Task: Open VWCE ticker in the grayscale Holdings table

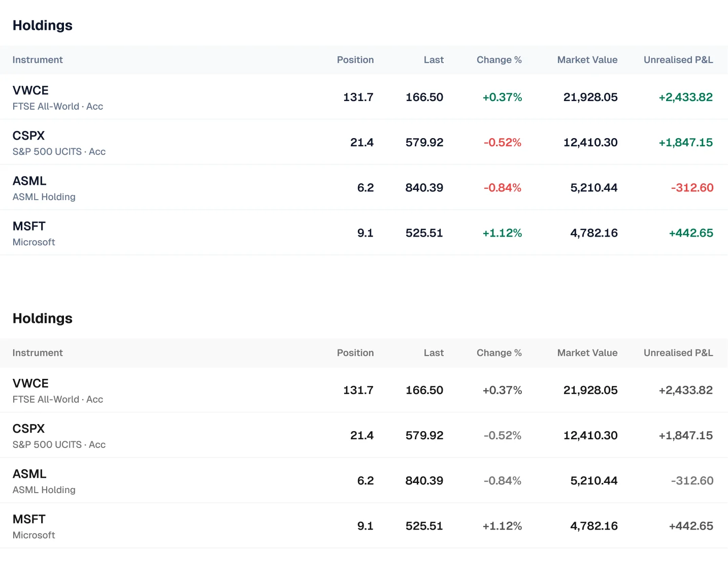Action: coord(30,383)
